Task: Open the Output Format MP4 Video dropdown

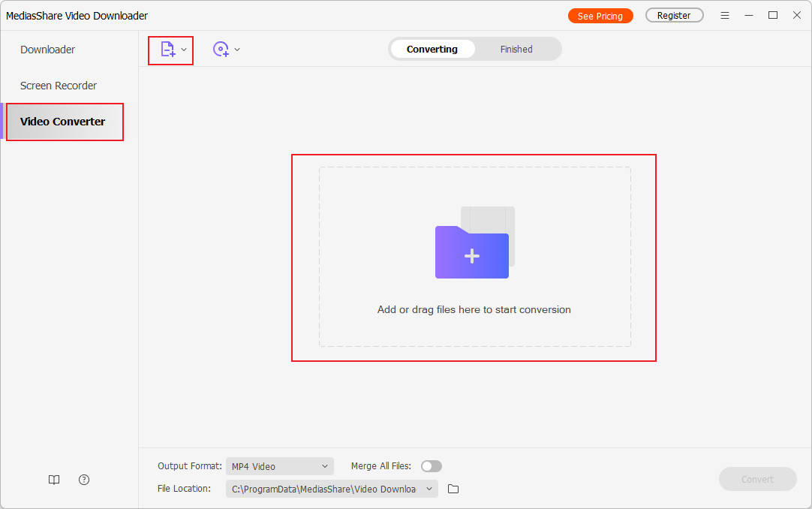Action: (280, 466)
